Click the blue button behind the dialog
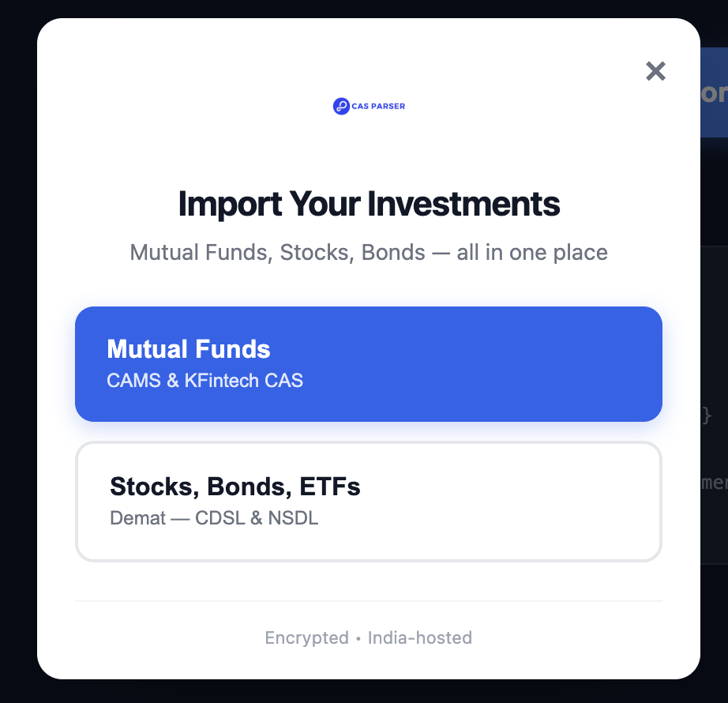 pos(714,92)
